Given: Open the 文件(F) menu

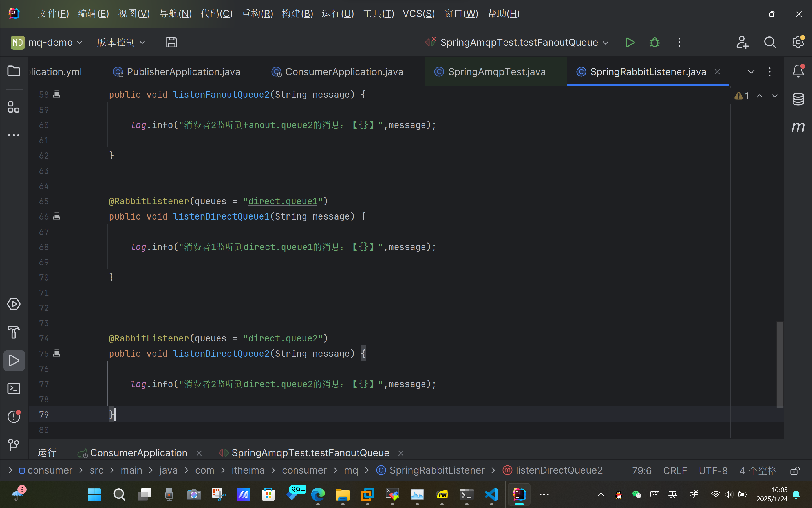Looking at the screenshot, I should click(53, 14).
